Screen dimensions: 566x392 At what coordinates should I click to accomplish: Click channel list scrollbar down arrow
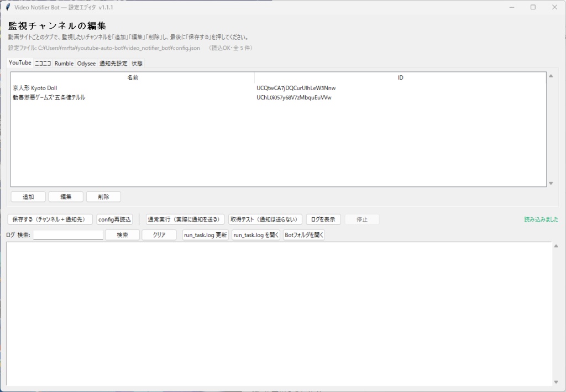point(551,184)
